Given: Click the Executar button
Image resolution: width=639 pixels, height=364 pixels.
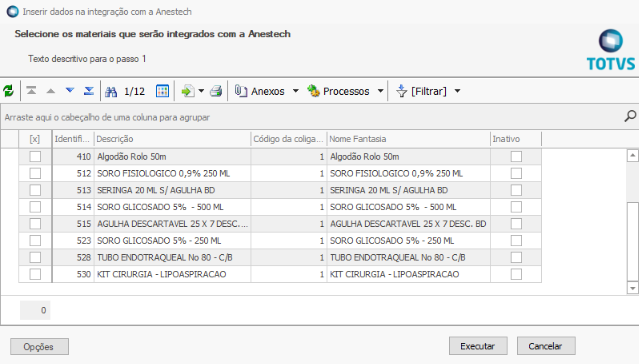Looking at the screenshot, I should tap(478, 346).
